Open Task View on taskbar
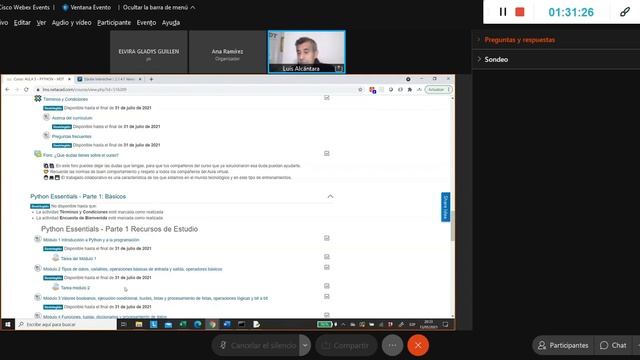This screenshot has height=360, width=640. [124, 324]
